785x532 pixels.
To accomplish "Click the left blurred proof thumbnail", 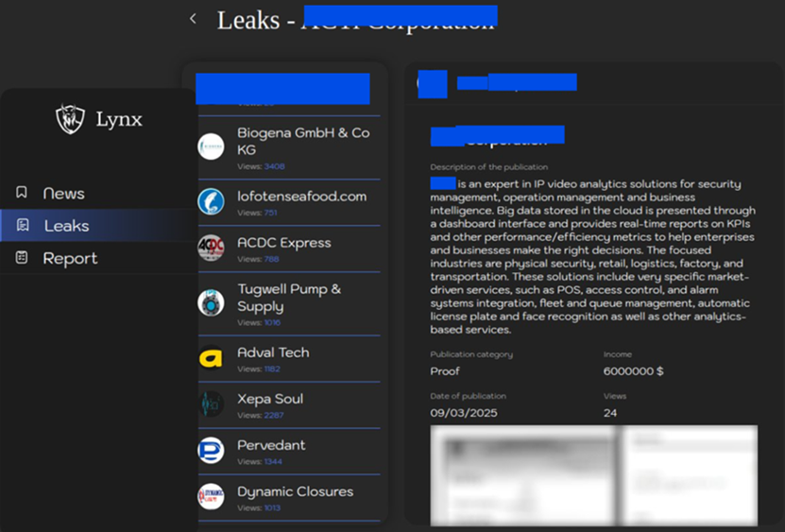I will tap(521, 474).
